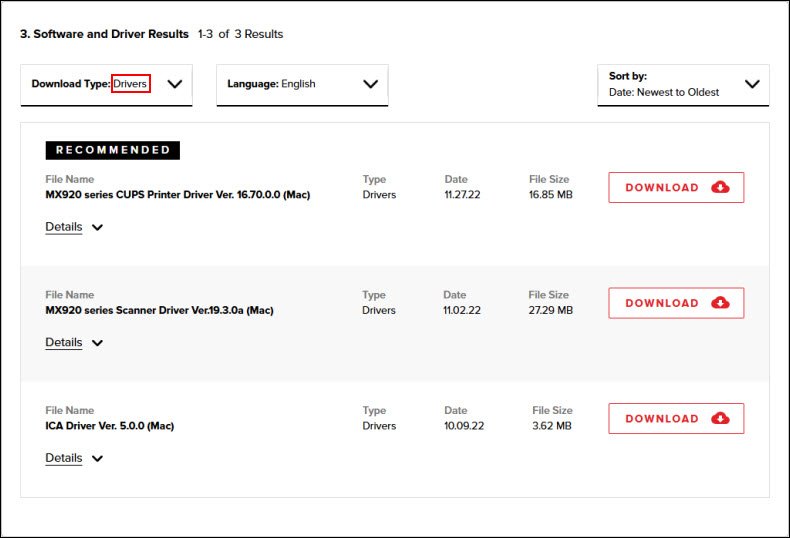Image resolution: width=790 pixels, height=538 pixels.
Task: Click the 'Drivers' type value in Scanner Driver row
Action: click(379, 310)
